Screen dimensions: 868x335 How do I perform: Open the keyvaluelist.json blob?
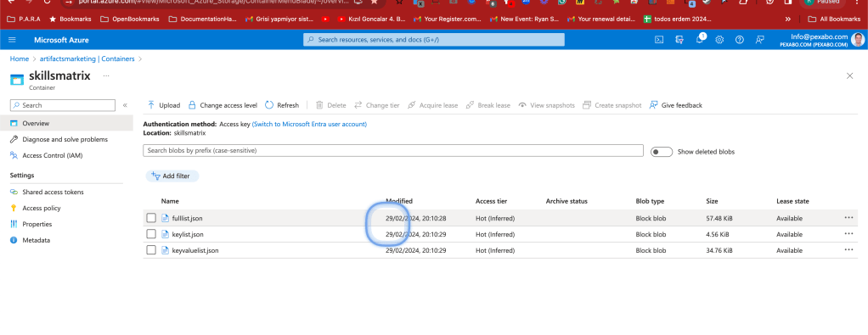(195, 250)
